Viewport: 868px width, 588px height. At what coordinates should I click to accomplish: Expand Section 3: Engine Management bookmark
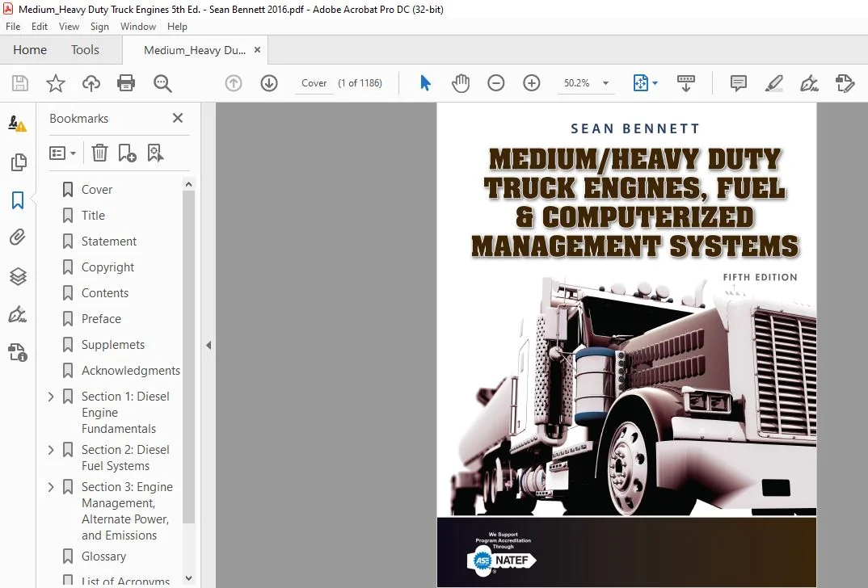click(50, 487)
